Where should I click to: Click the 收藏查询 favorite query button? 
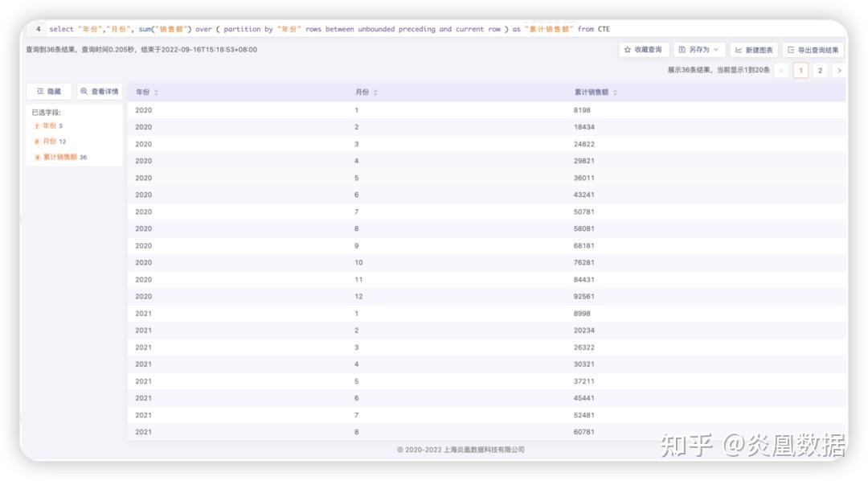643,50
